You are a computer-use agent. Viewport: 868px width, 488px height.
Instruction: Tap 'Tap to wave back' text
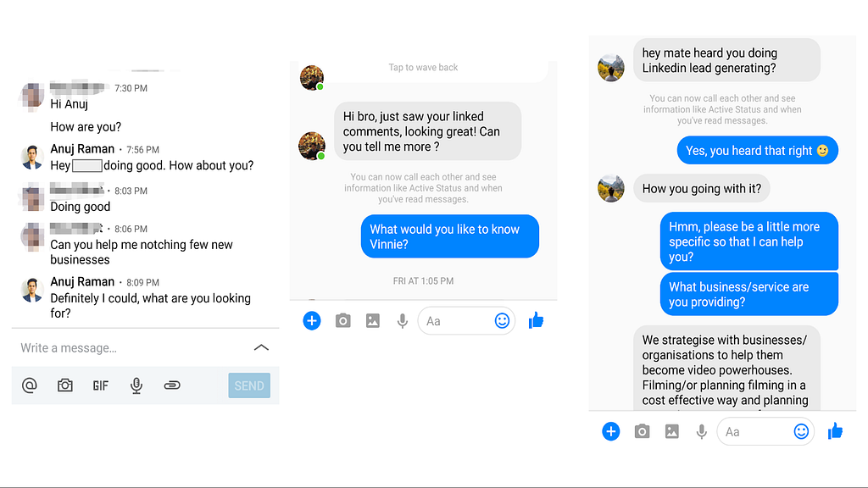coord(423,68)
